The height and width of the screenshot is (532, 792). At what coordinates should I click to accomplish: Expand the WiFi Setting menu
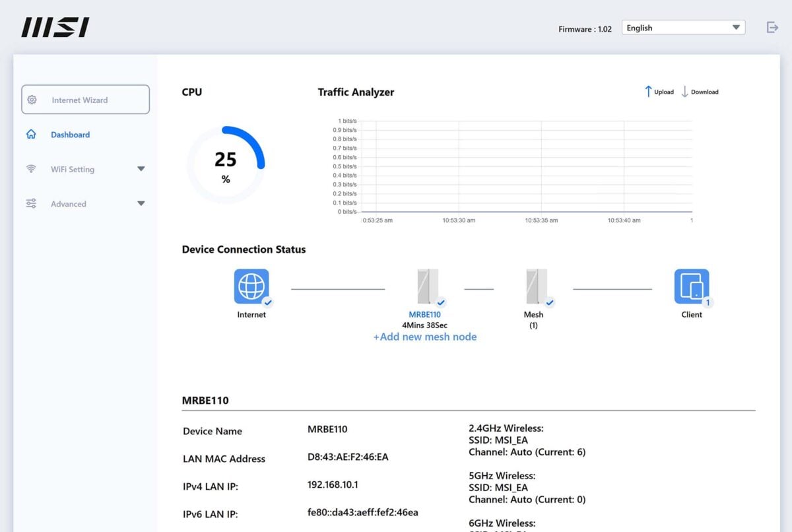[141, 169]
